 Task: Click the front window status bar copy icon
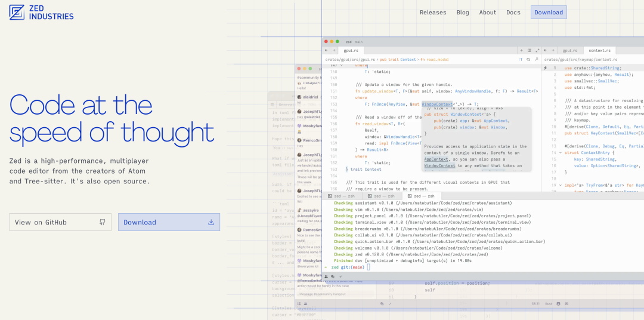click(333, 277)
